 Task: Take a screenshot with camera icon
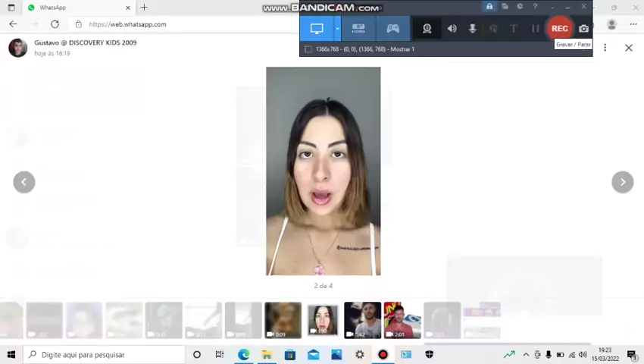583,29
